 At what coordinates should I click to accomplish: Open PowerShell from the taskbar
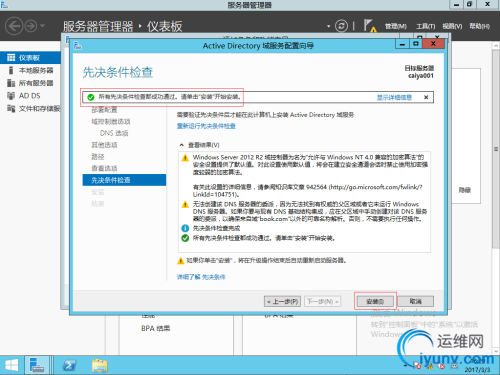point(69,366)
